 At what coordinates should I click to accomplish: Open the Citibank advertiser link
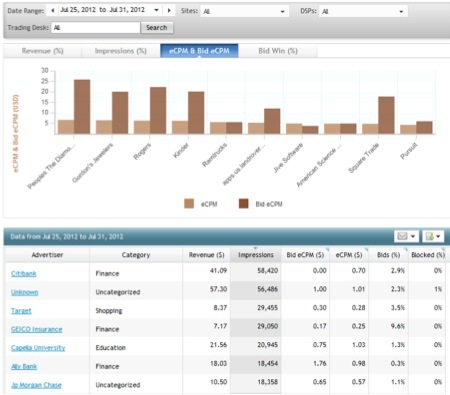coord(24,274)
